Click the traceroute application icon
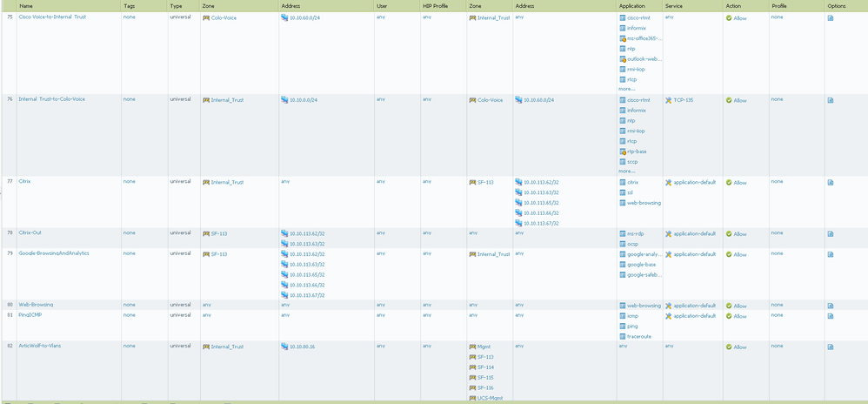Image resolution: width=868 pixels, height=404 pixels. [x=623, y=336]
